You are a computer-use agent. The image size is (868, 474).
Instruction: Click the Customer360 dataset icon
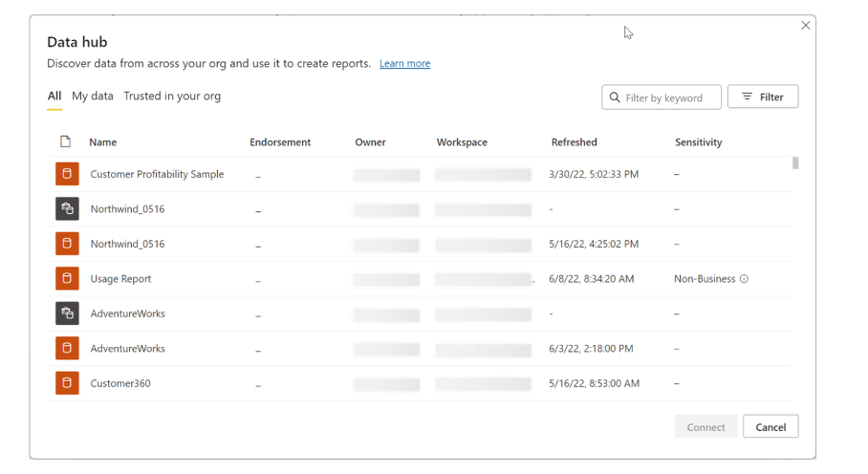click(67, 383)
